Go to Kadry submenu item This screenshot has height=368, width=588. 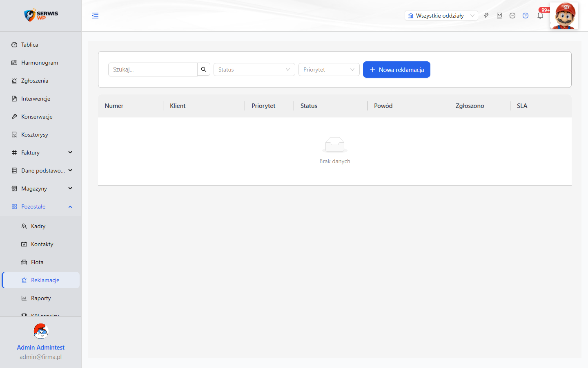click(41, 226)
